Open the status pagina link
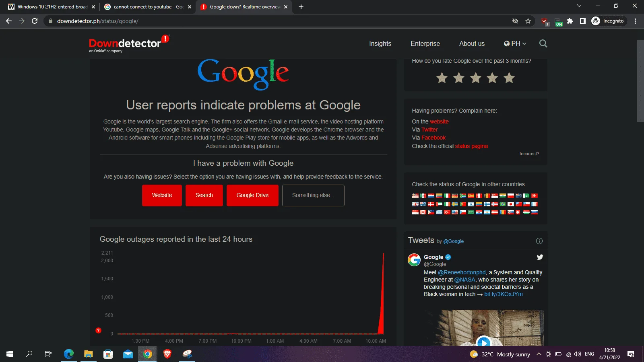644x362 pixels. [471, 146]
